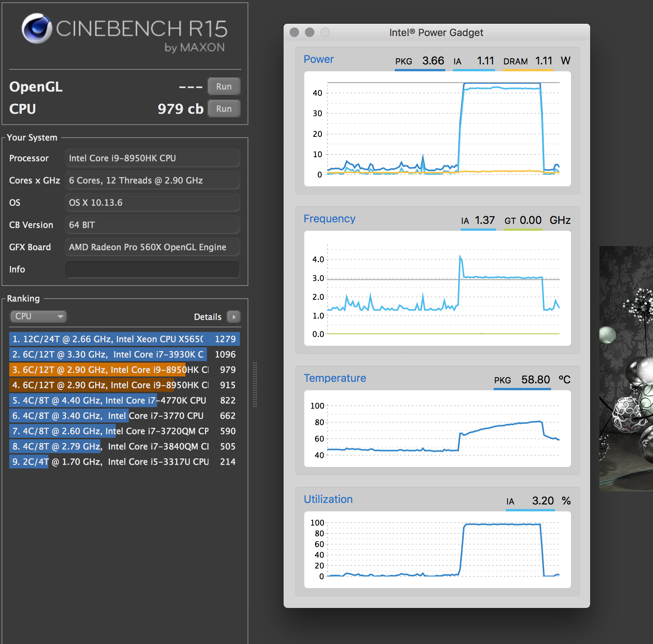Click the DRAM power value 1.11
This screenshot has height=644, width=653.
point(544,61)
